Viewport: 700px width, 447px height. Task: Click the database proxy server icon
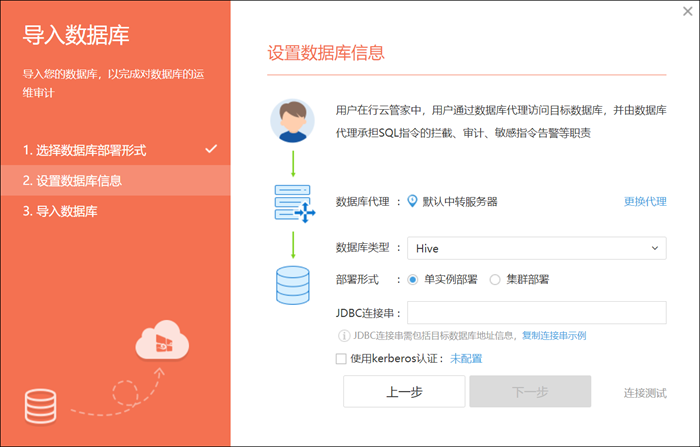click(294, 203)
